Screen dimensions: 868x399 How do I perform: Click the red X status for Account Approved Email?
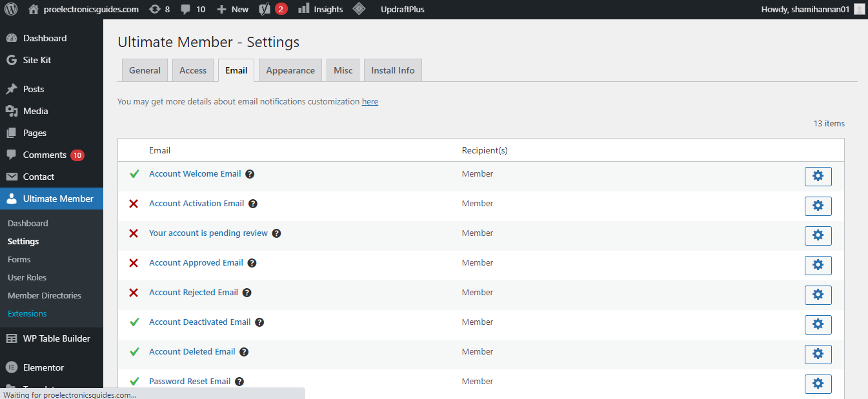134,263
